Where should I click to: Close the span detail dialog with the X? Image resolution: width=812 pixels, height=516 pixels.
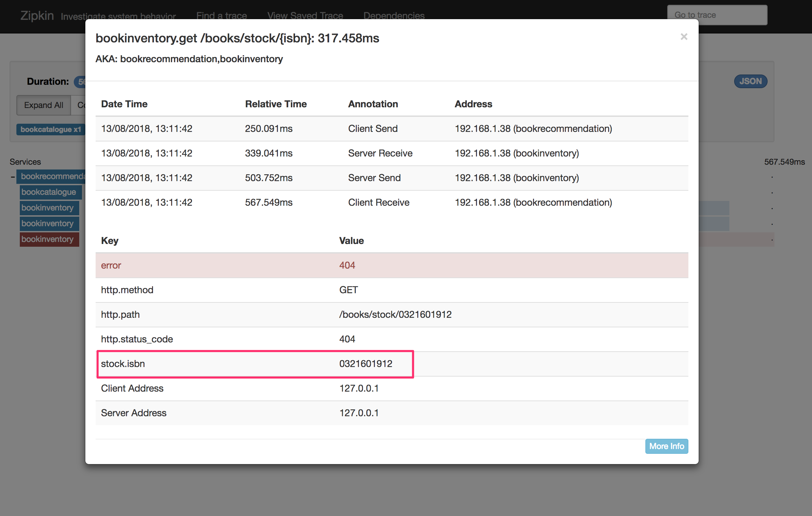[x=684, y=37]
